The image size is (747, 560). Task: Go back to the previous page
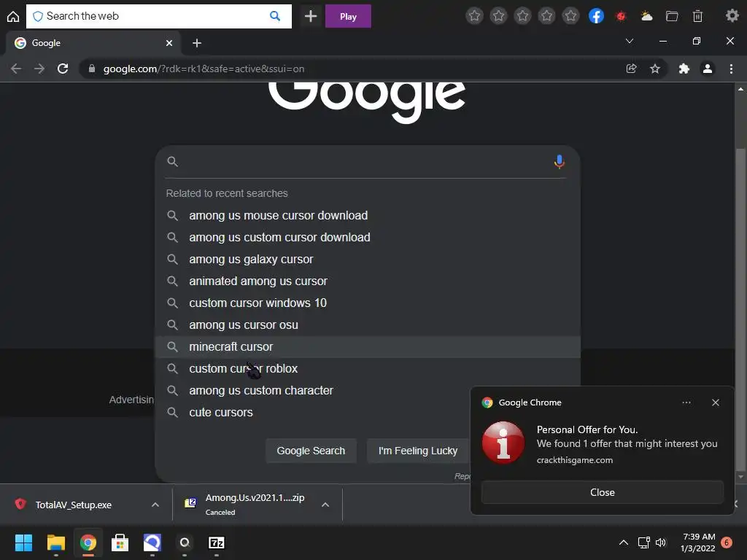16,69
